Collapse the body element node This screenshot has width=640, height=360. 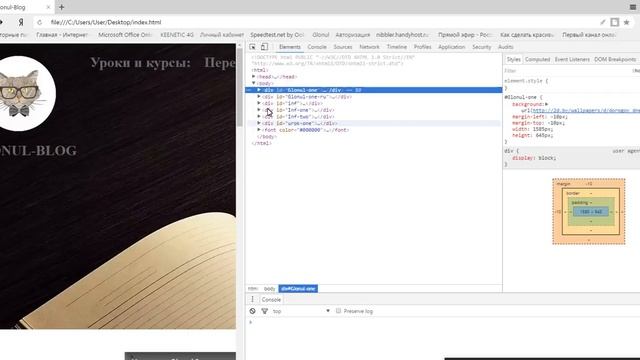click(x=254, y=83)
